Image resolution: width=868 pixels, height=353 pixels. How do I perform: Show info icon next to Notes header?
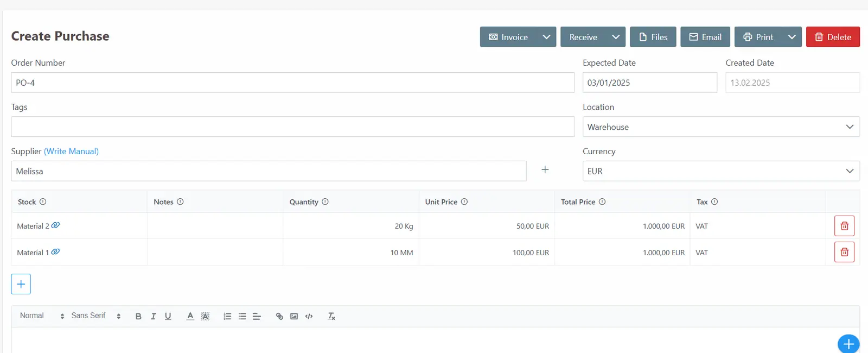pyautogui.click(x=180, y=201)
